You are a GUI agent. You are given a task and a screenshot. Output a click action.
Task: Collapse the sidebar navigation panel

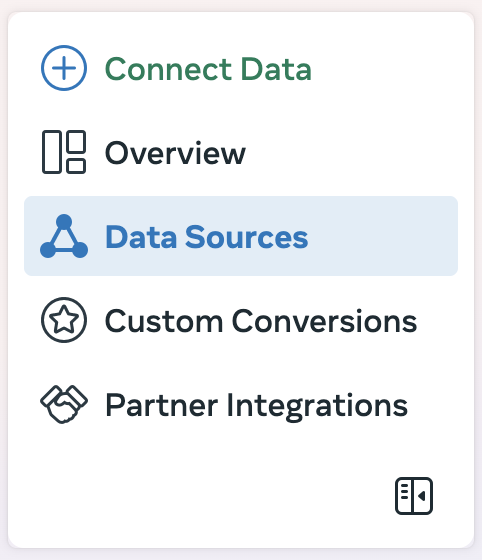[x=414, y=496]
